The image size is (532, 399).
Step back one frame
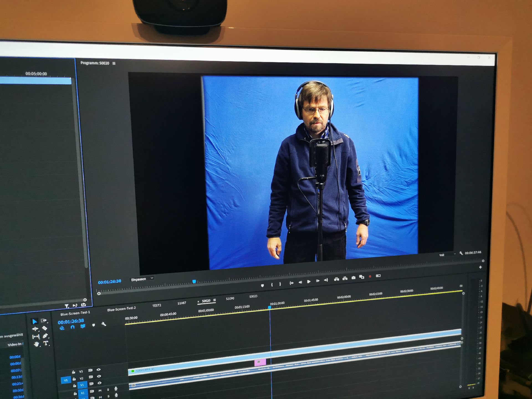point(300,282)
